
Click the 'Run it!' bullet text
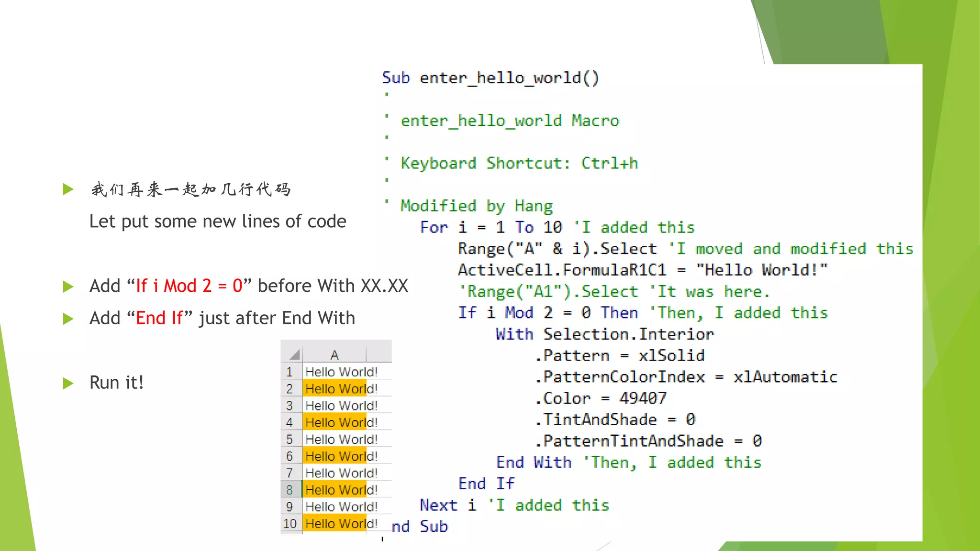click(x=116, y=383)
